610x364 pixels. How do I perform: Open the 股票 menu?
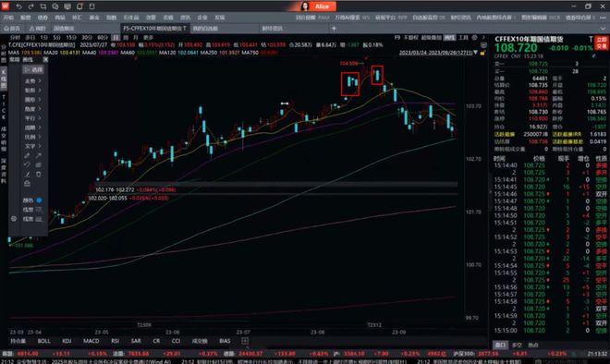coord(25,18)
